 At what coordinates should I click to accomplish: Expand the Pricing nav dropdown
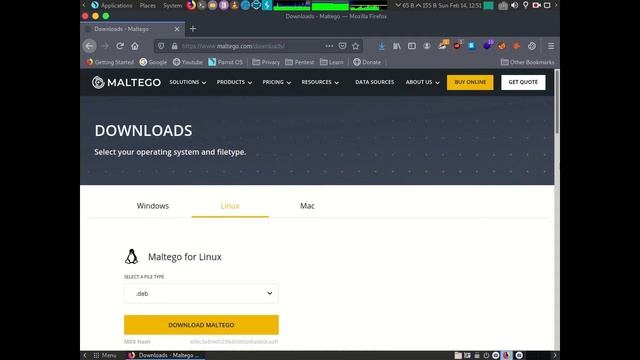click(x=277, y=82)
